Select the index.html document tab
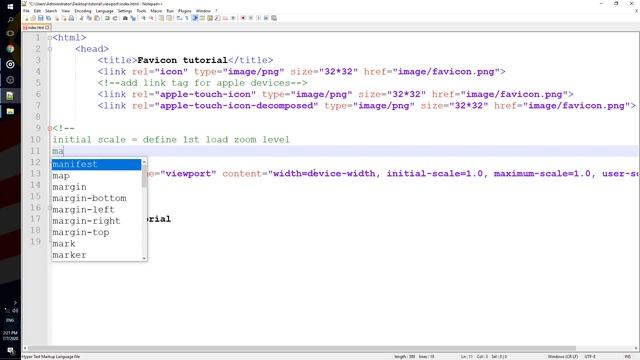Screen dimensions: 640x360 pos(36,27)
